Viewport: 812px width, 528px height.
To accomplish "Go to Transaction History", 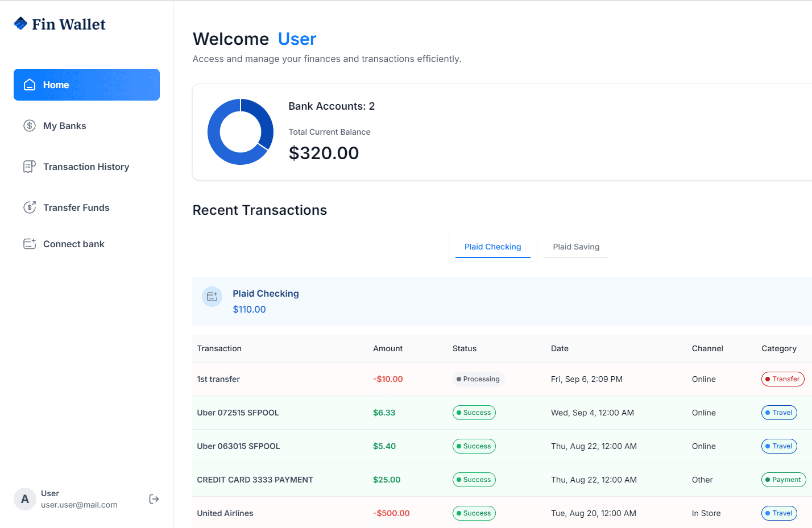I will pyautogui.click(x=86, y=167).
